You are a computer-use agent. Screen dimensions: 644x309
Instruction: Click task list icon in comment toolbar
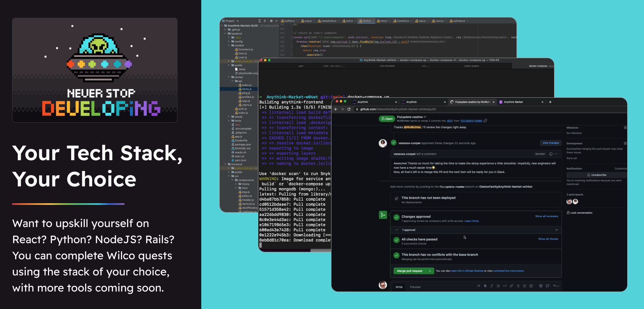(x=531, y=286)
